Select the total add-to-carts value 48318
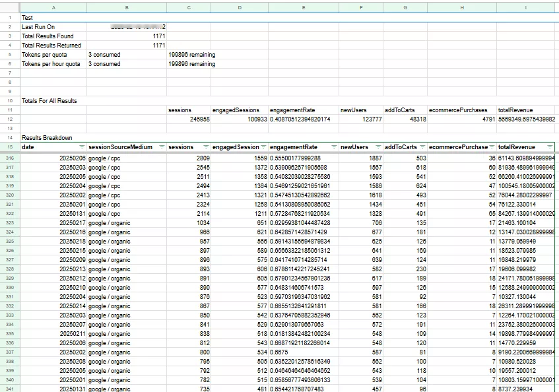 pos(405,119)
